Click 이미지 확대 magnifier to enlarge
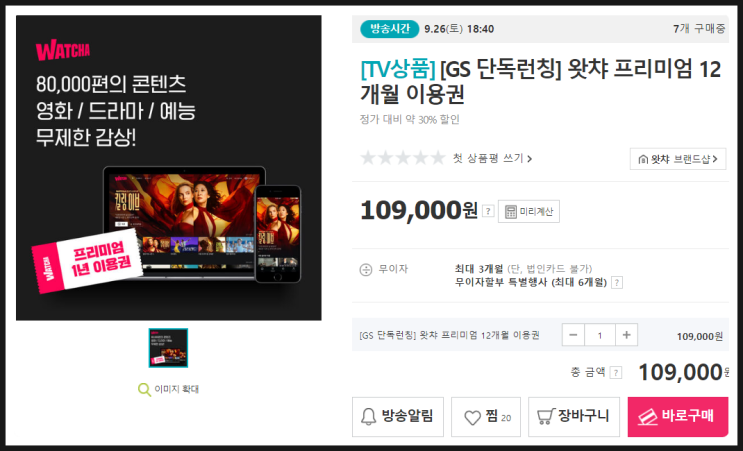 168,389
